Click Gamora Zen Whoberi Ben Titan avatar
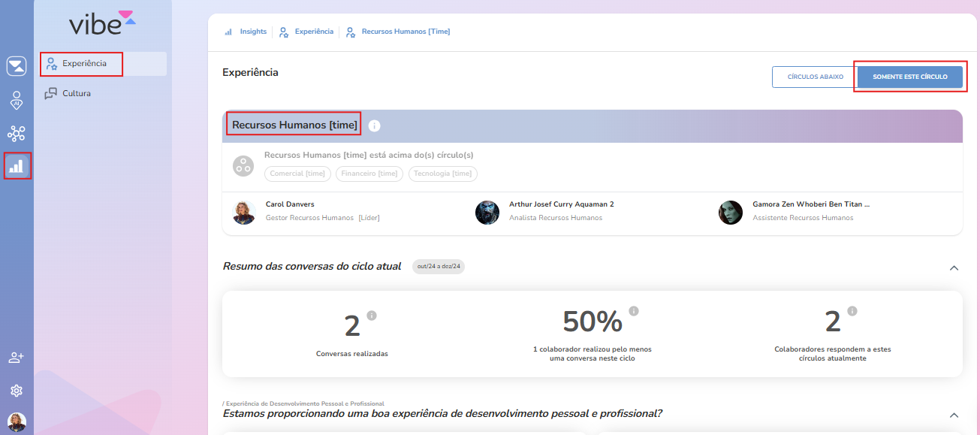Image resolution: width=980 pixels, height=435 pixels. pos(731,213)
